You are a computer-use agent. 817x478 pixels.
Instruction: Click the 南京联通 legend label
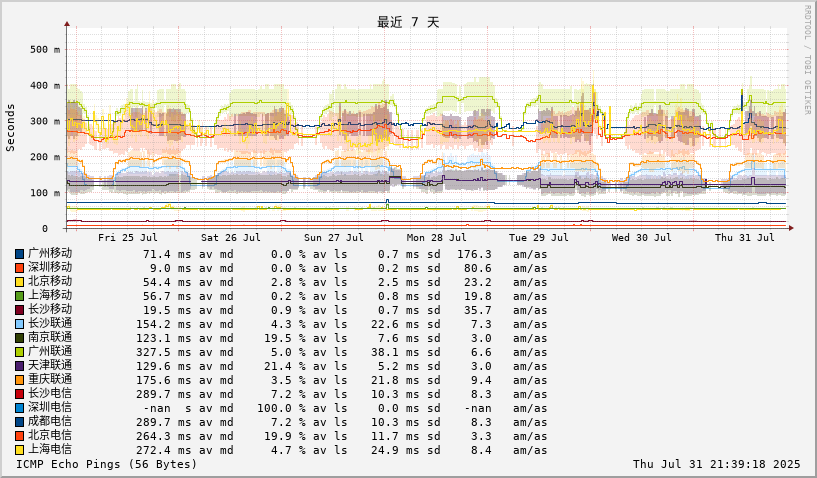tap(50, 337)
